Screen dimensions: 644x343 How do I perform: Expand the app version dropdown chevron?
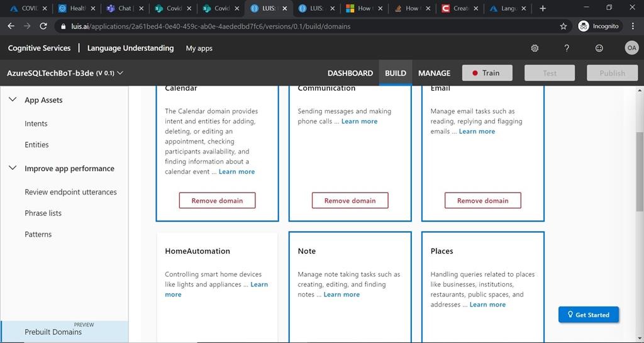coord(120,73)
